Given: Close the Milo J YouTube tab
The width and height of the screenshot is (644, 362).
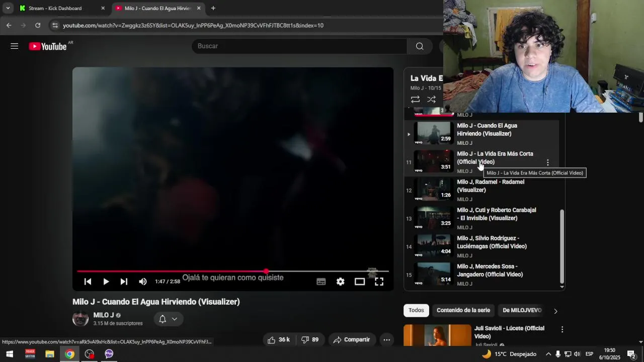Looking at the screenshot, I should click(199, 9).
